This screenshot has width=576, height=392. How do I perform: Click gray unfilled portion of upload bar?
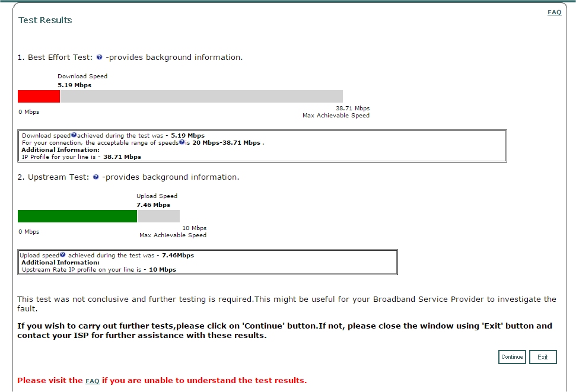pos(158,216)
